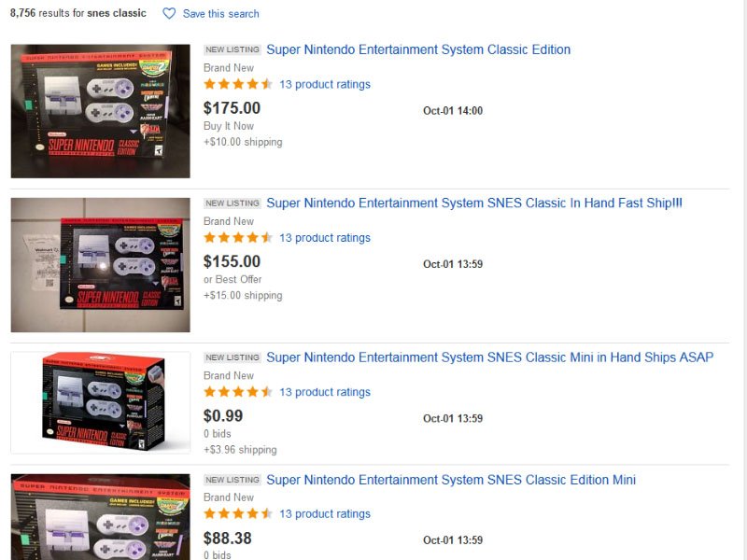Viewport: 747px width, 560px height.
Task: Click the star rating icons of the $155.00 listing
Action: pyautogui.click(x=238, y=238)
